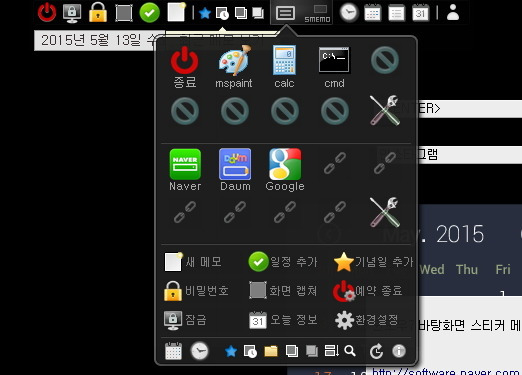
Task: Click the screen capture icon in the top toolbar
Action: [124, 13]
